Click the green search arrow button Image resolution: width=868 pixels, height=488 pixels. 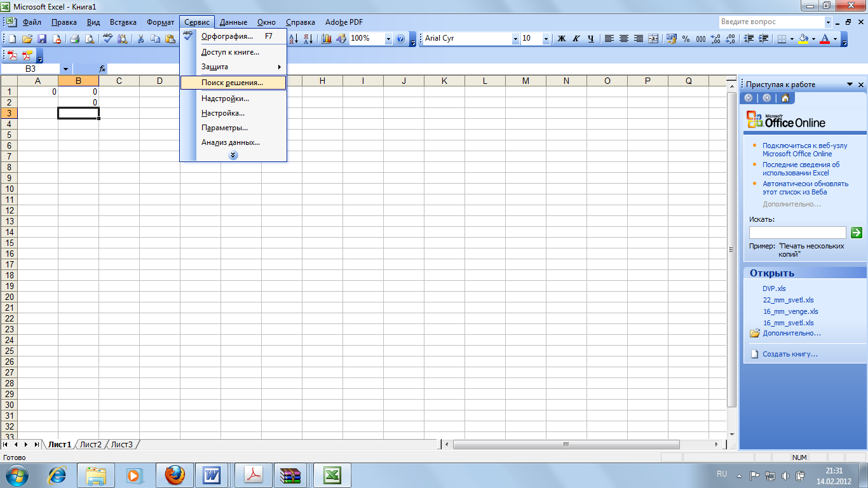pos(856,233)
